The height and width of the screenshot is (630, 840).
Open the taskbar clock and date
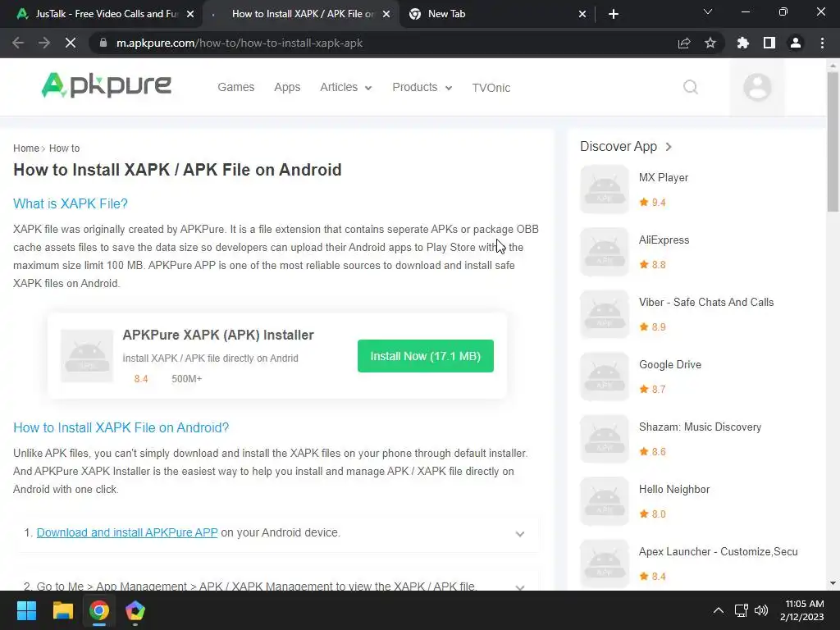click(801, 610)
